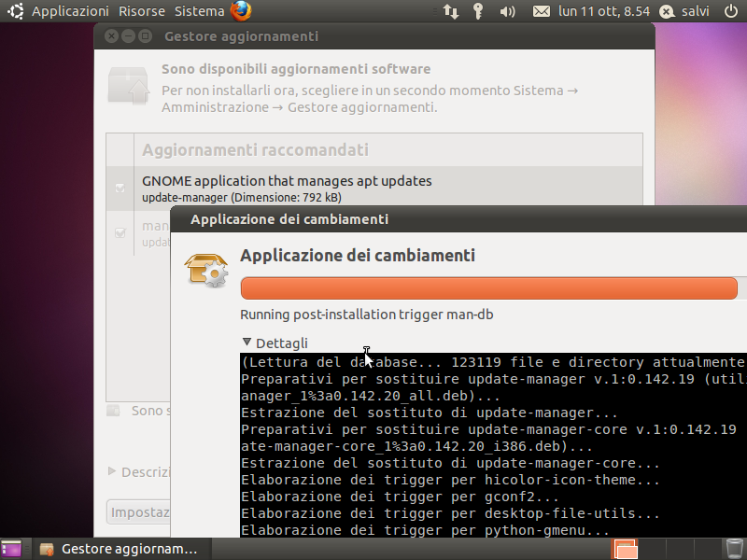Click the Ubuntu logo in top panel
The height and width of the screenshot is (560, 747).
click(15, 11)
